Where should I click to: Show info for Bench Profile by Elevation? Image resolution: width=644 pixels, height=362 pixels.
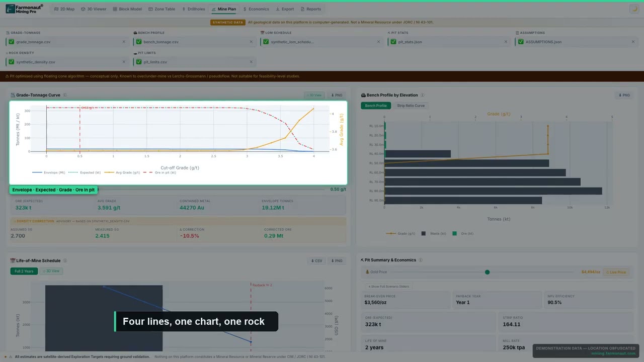click(x=422, y=95)
